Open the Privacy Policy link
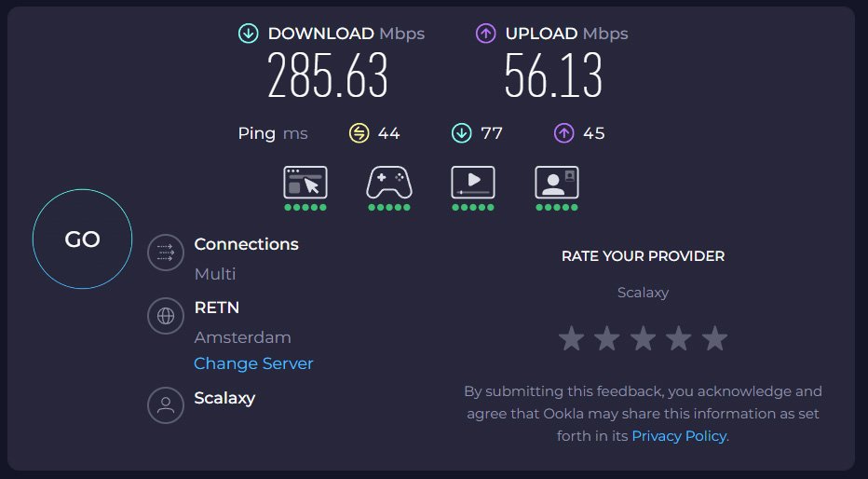Screen dimensions: 868x479 pos(679,436)
